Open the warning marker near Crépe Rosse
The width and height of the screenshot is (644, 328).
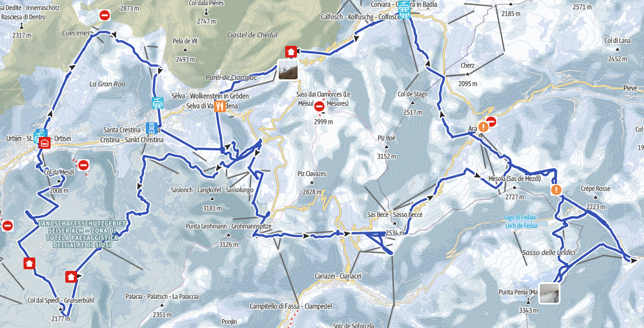pyautogui.click(x=556, y=190)
